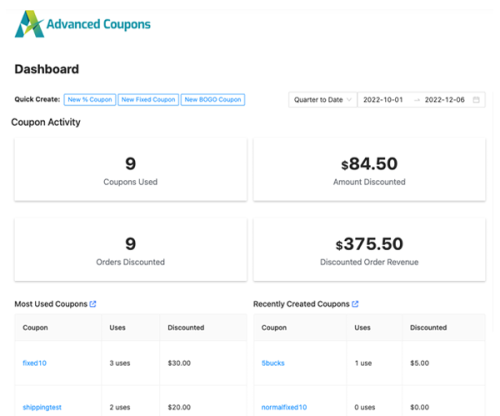Screen dimensions: 500x416
Task: Open the calendar icon in date range
Action: tap(476, 100)
